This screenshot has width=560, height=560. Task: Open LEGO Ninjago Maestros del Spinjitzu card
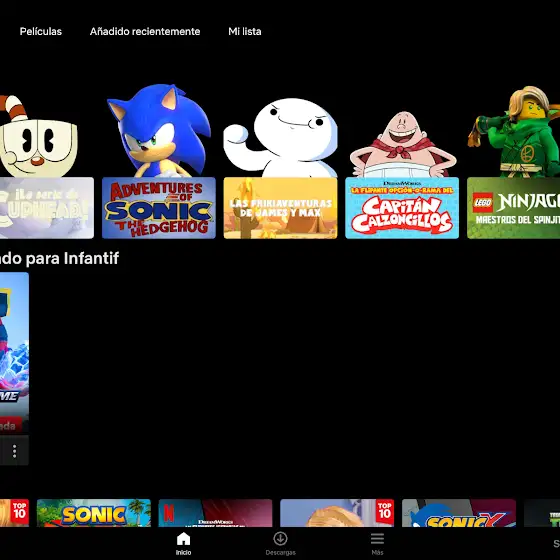pos(514,208)
